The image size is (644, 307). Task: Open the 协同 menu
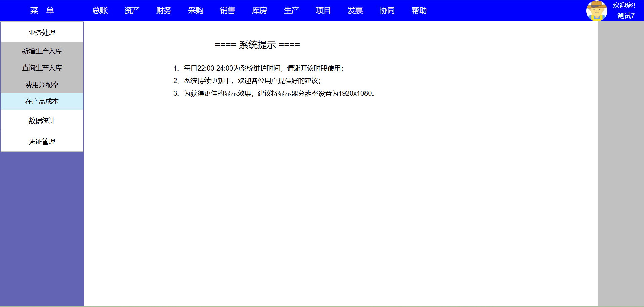(x=387, y=11)
